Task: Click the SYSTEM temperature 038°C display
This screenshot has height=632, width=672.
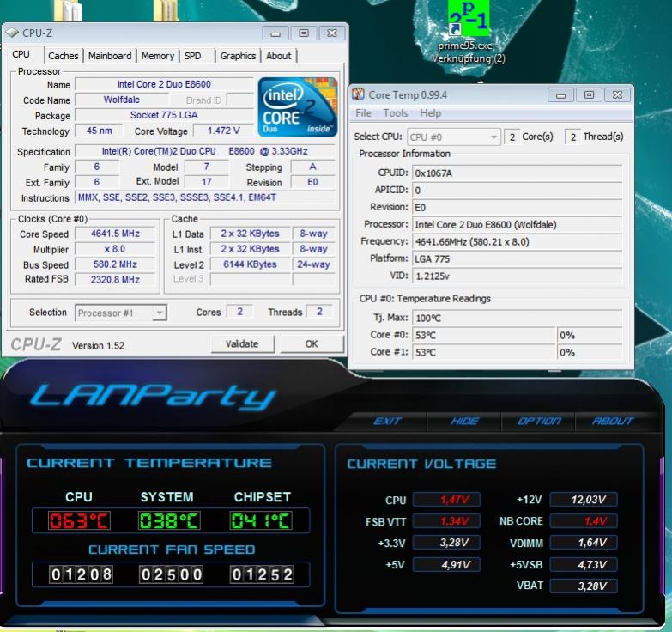Action: click(x=169, y=520)
